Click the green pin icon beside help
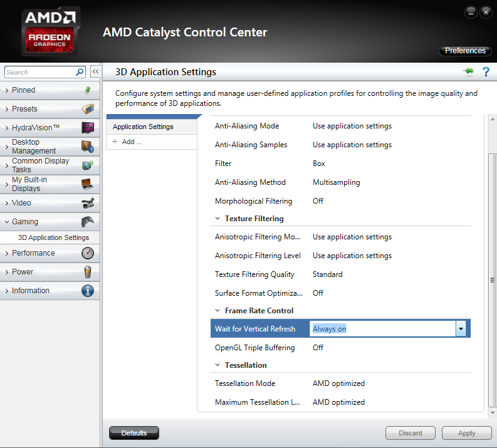 click(x=468, y=72)
